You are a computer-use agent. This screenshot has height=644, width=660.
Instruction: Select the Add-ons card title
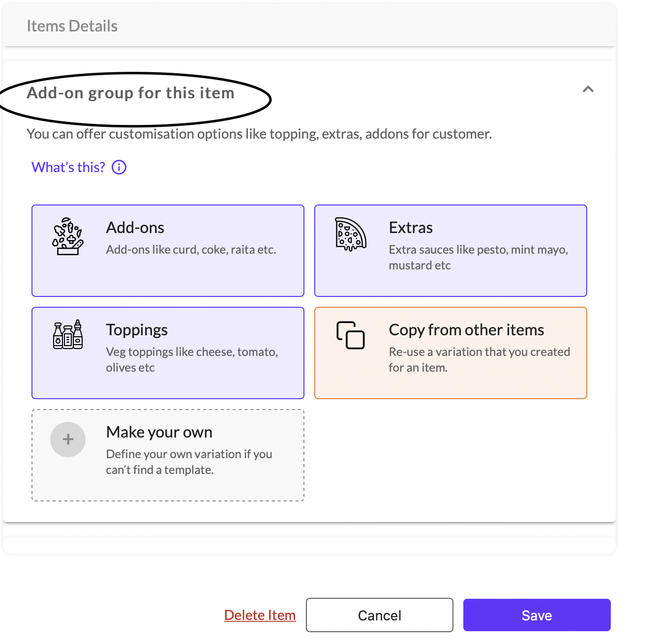click(135, 228)
